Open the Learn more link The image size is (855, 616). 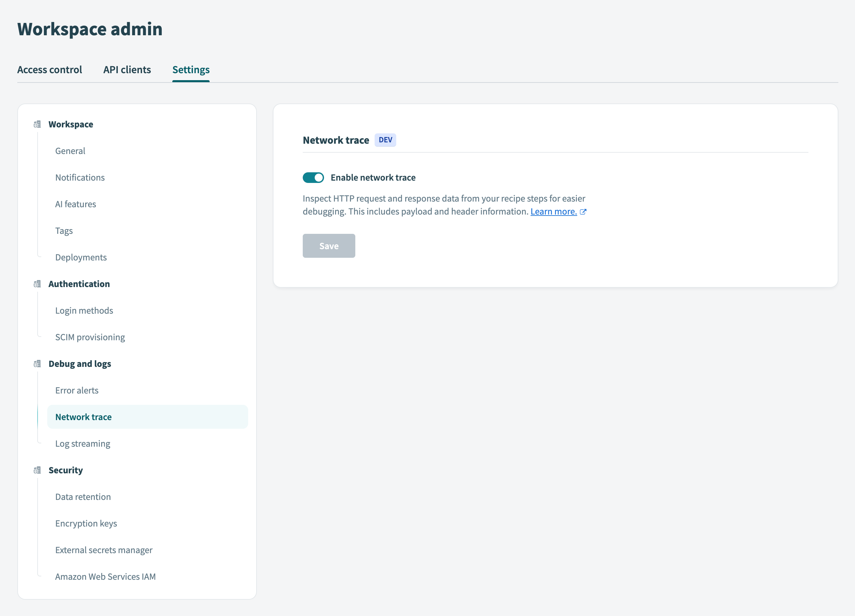click(553, 212)
